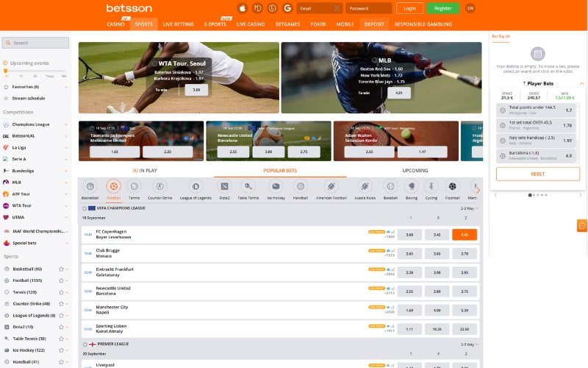Star Ice Hockey (122) in Sports list
Image resolution: width=588 pixels, height=368 pixels.
(x=61, y=350)
